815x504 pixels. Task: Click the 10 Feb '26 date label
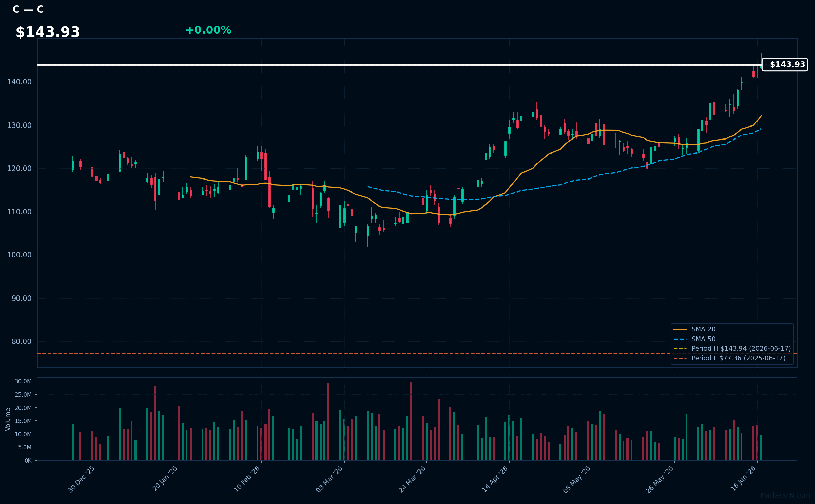(x=247, y=479)
